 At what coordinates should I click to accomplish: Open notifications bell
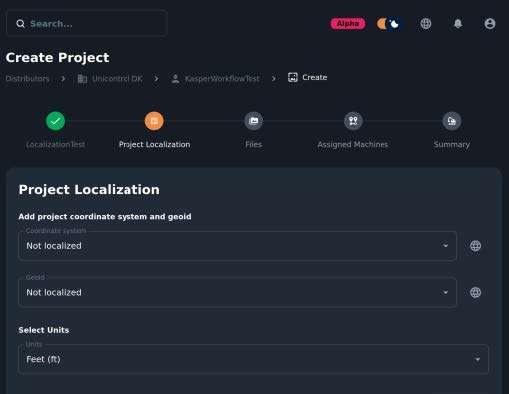458,24
